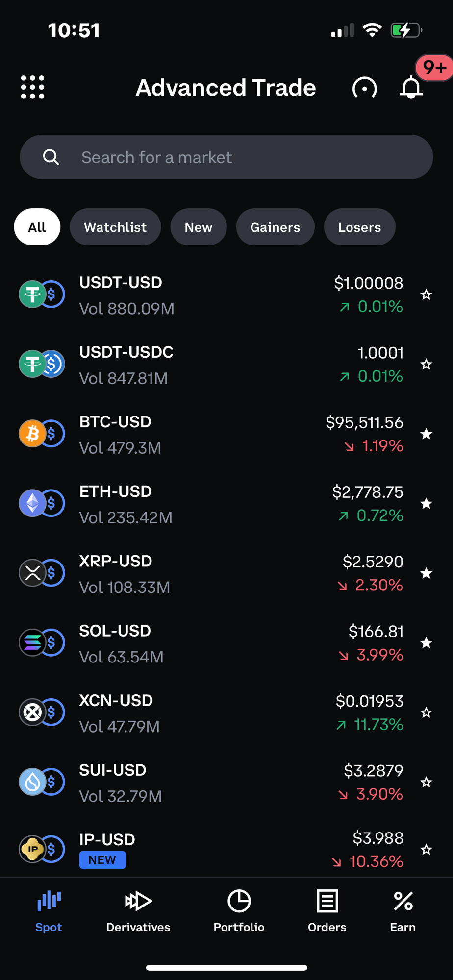Open the circular support icon near bell
This screenshot has width=453, height=980.
[364, 88]
